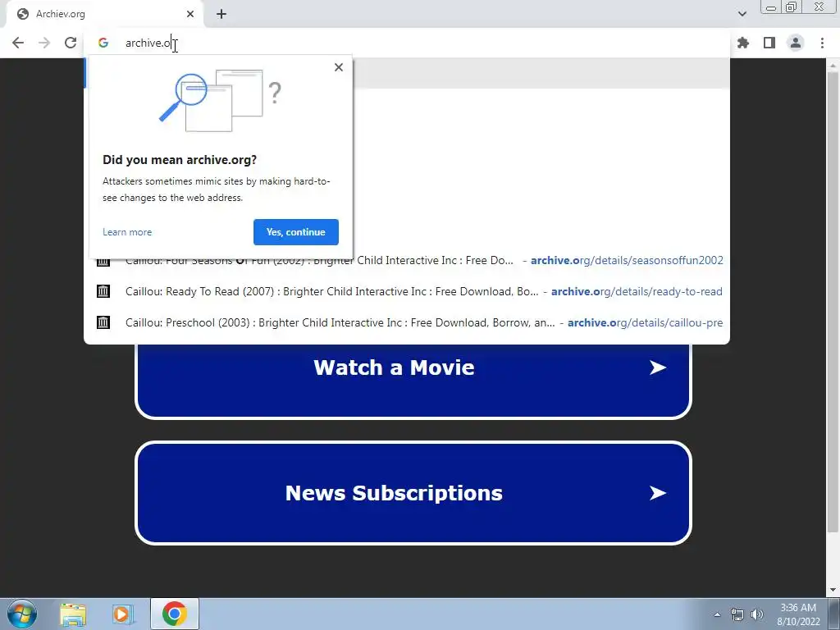Open a new tab with plus button
The image size is (840, 630).
tap(221, 14)
